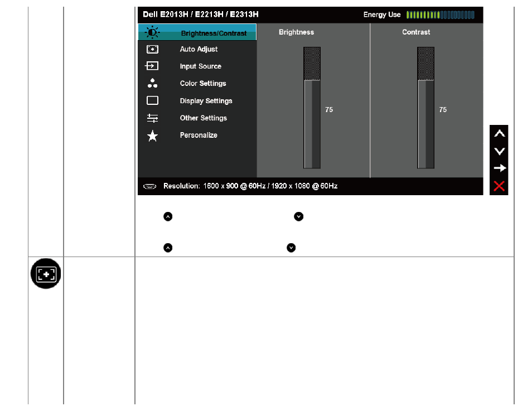This screenshot has height=411, width=532.
Task: Click the sliders Other Settings icon
Action: click(x=152, y=118)
